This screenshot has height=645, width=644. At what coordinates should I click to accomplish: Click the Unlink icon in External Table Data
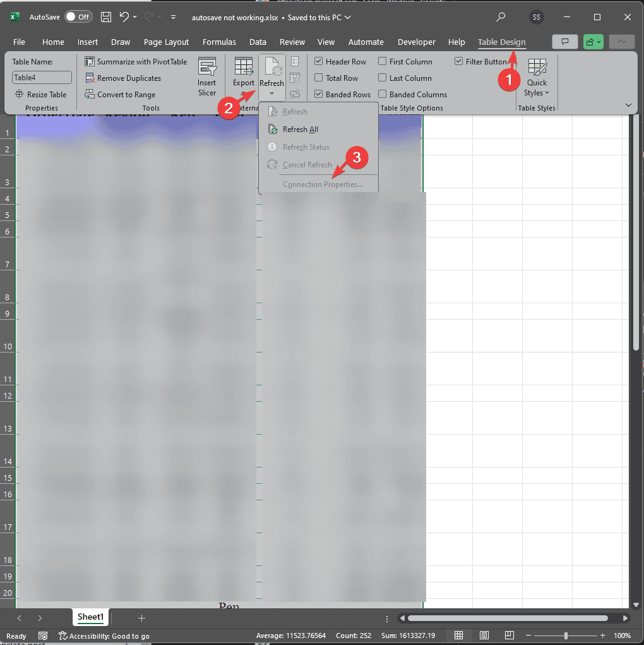tap(295, 94)
